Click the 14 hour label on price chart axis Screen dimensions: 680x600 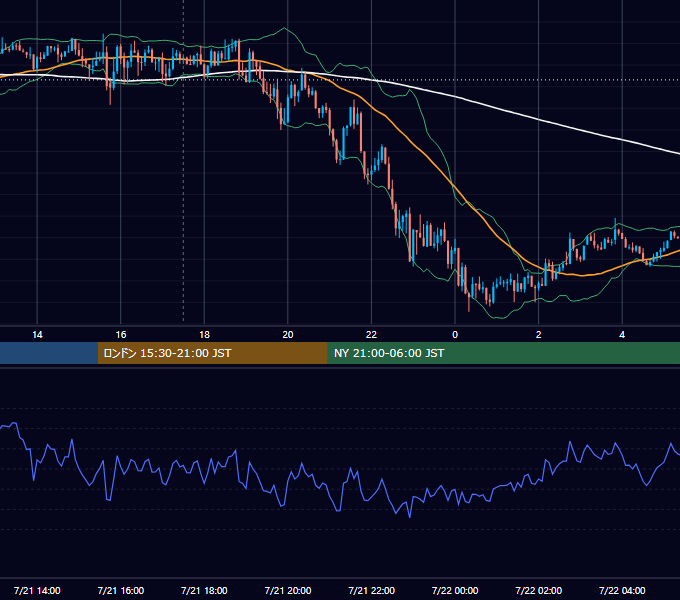(37, 335)
